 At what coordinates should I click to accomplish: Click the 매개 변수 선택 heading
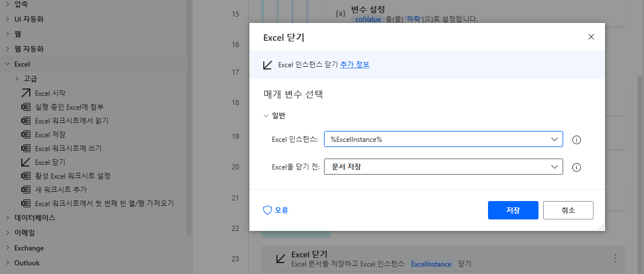(x=293, y=94)
